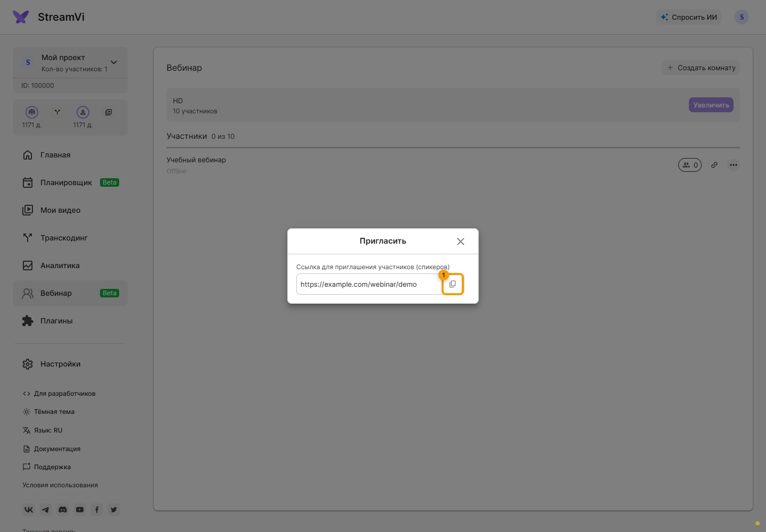Click the video library icon in the quota panel
The width and height of the screenshot is (766, 532).
(109, 112)
